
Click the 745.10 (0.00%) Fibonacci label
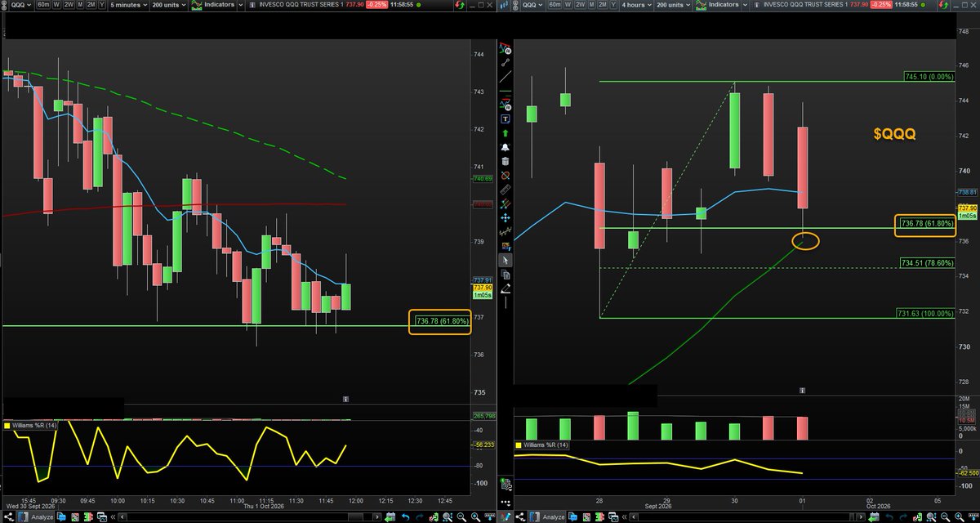click(929, 76)
